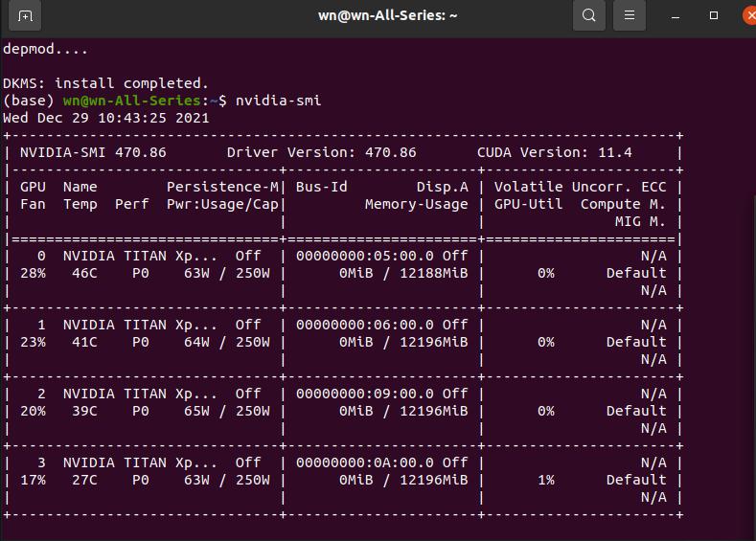Click 'Volatile Uncorr. ECC' header
The width and height of the screenshot is (756, 541).
[x=580, y=187]
